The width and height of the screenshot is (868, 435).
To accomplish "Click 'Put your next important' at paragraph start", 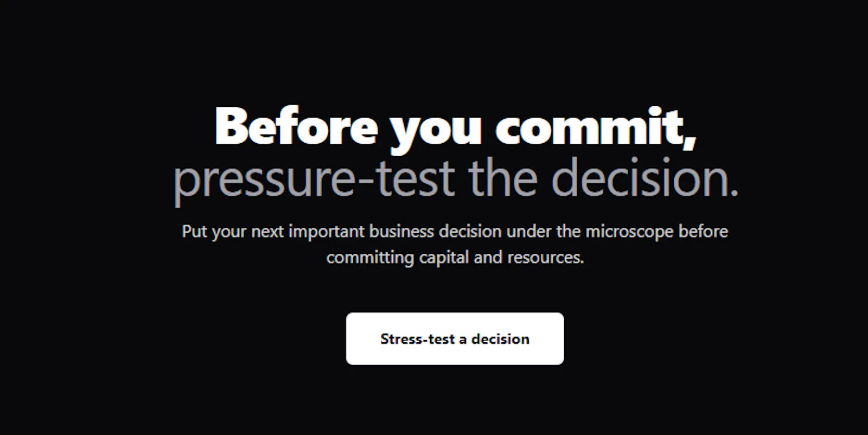I will (x=273, y=232).
